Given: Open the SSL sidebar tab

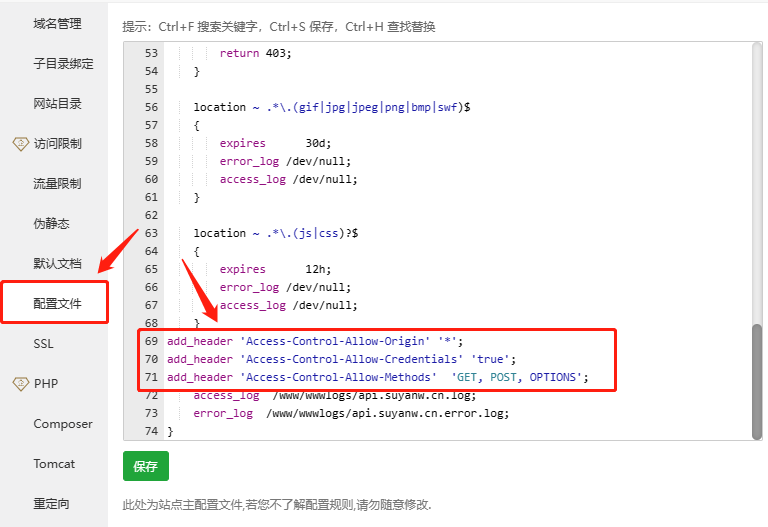Looking at the screenshot, I should pos(43,344).
